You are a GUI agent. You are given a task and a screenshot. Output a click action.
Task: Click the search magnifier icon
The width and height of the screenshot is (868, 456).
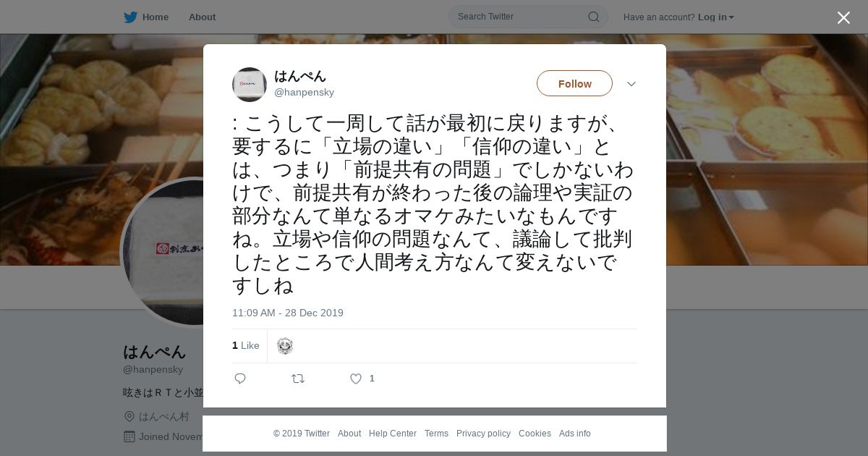[593, 17]
